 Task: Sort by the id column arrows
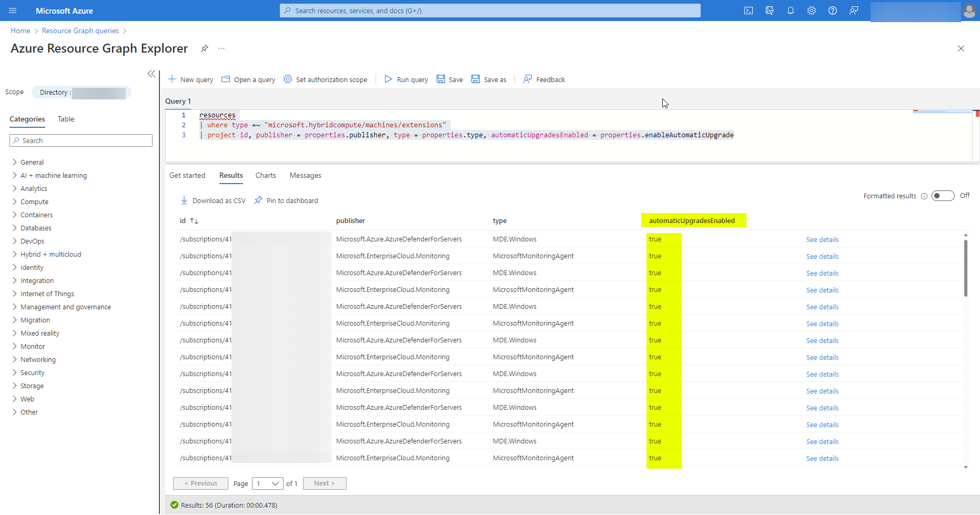tap(194, 221)
